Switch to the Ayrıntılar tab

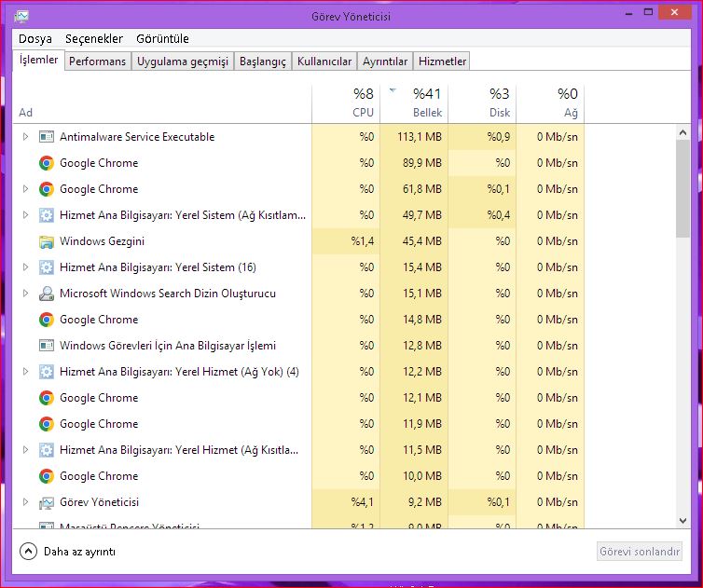pos(385,62)
